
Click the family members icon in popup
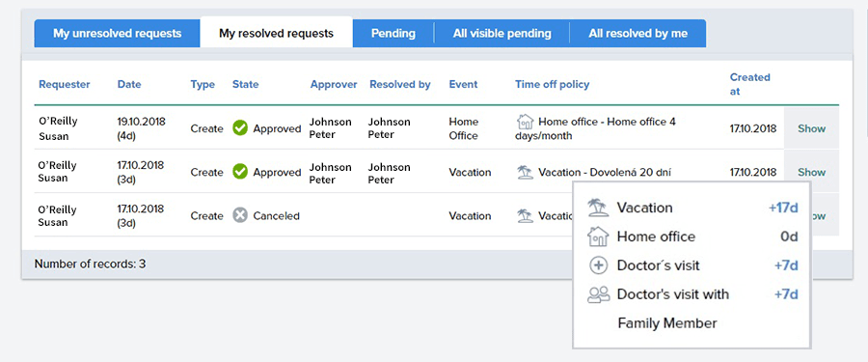[x=598, y=294]
